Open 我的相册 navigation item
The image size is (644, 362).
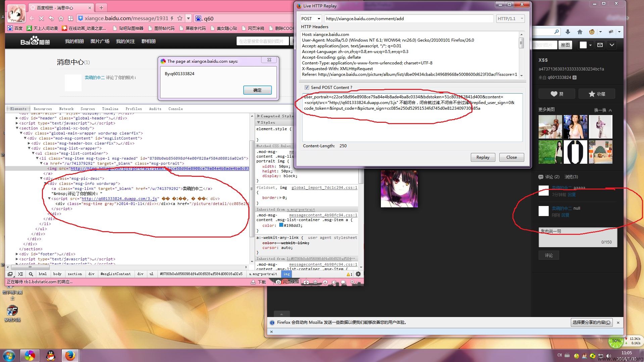click(74, 41)
